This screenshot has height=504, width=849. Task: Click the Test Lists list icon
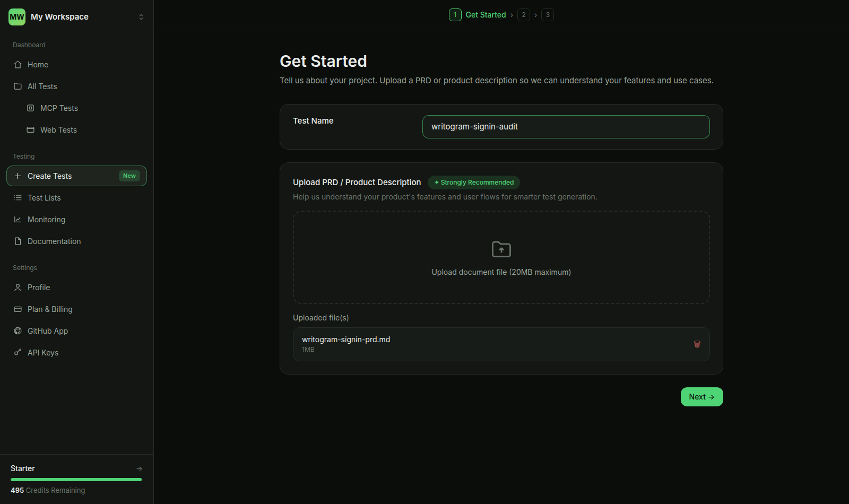(x=18, y=198)
